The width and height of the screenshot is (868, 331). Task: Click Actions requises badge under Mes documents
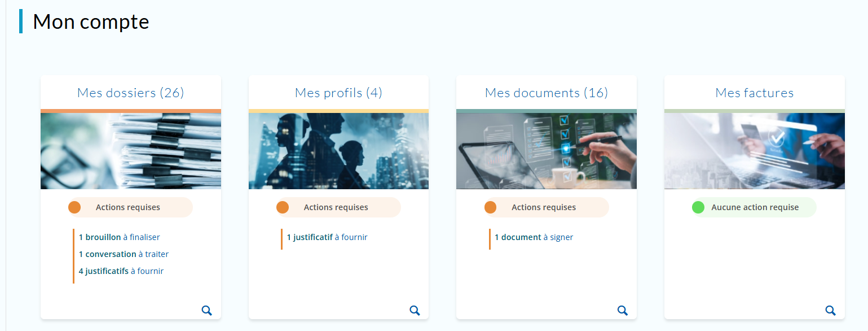coord(546,207)
